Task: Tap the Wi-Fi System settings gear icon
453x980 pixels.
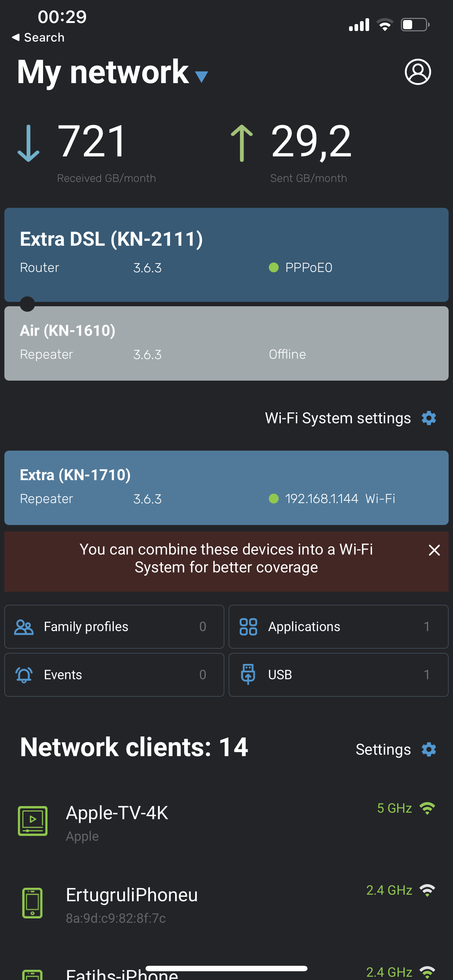Action: coord(429,418)
